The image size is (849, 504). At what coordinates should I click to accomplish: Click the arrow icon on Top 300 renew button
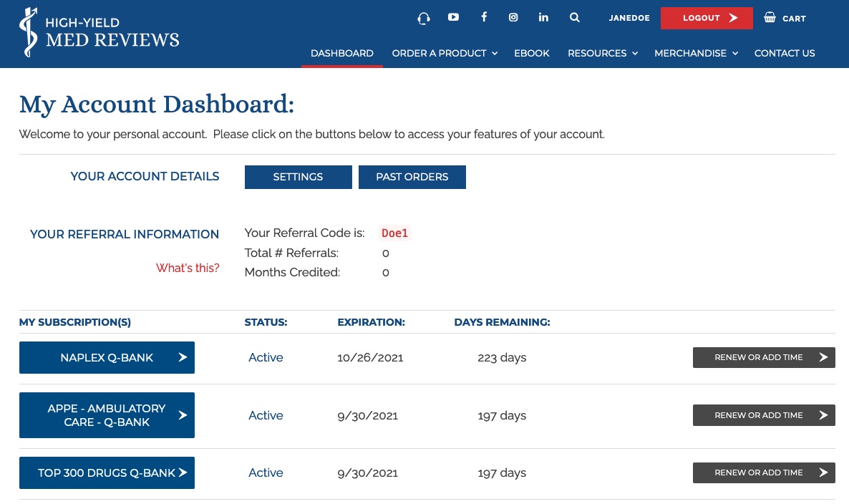pyautogui.click(x=823, y=472)
